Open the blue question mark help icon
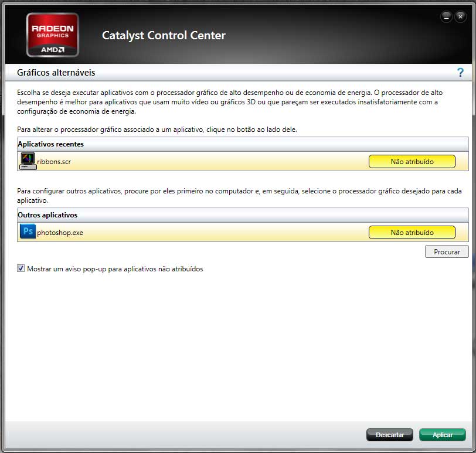Screen dimensions: 476x453 pyautogui.click(x=460, y=73)
